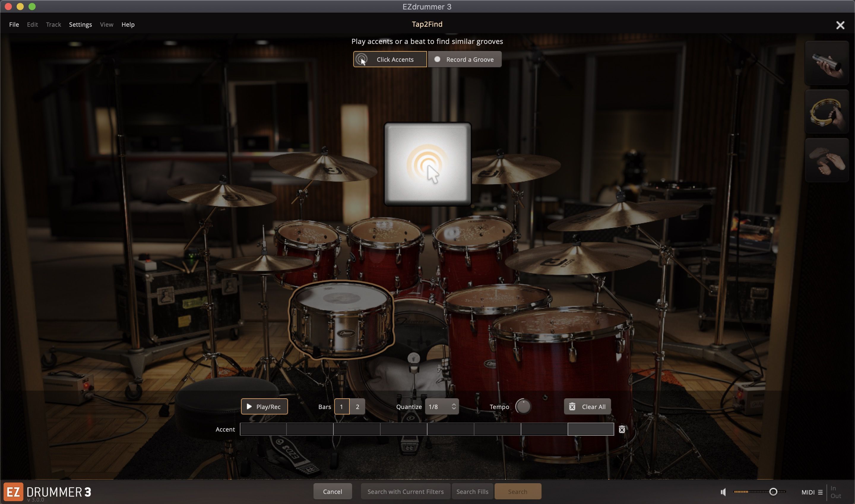Click the trash icon in Clear All
Screen dimensions: 855x504
tap(572, 407)
